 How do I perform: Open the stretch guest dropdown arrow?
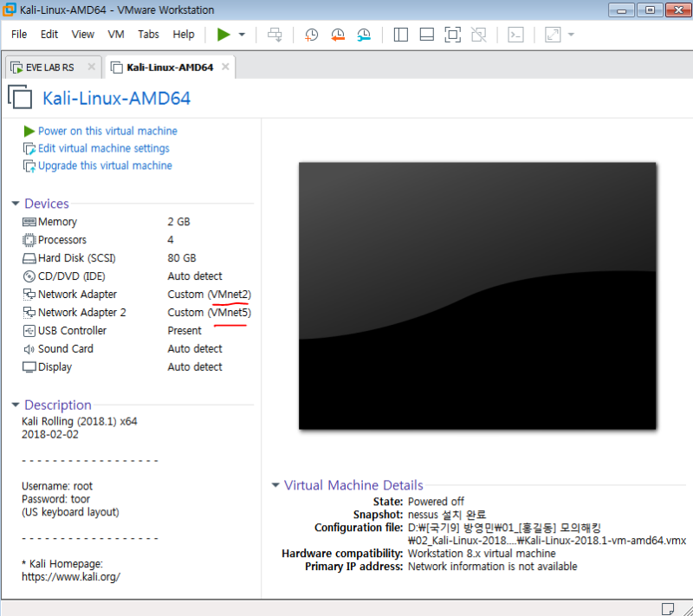pyautogui.click(x=571, y=35)
